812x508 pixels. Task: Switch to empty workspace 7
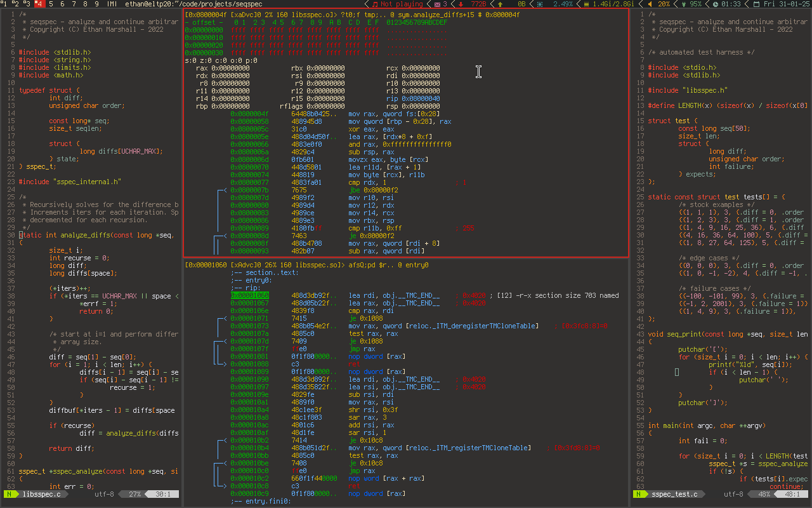pos(74,4)
